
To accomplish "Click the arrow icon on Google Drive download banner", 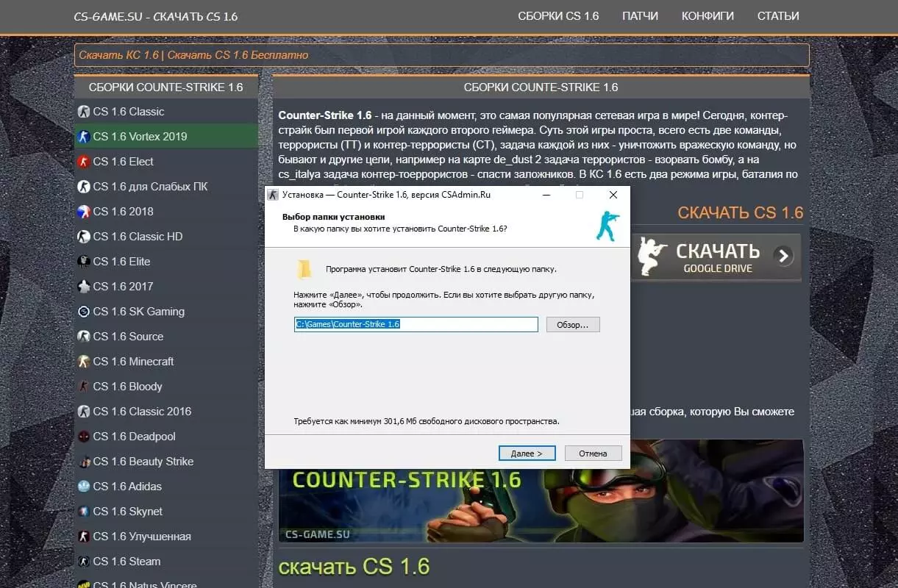I will point(784,256).
